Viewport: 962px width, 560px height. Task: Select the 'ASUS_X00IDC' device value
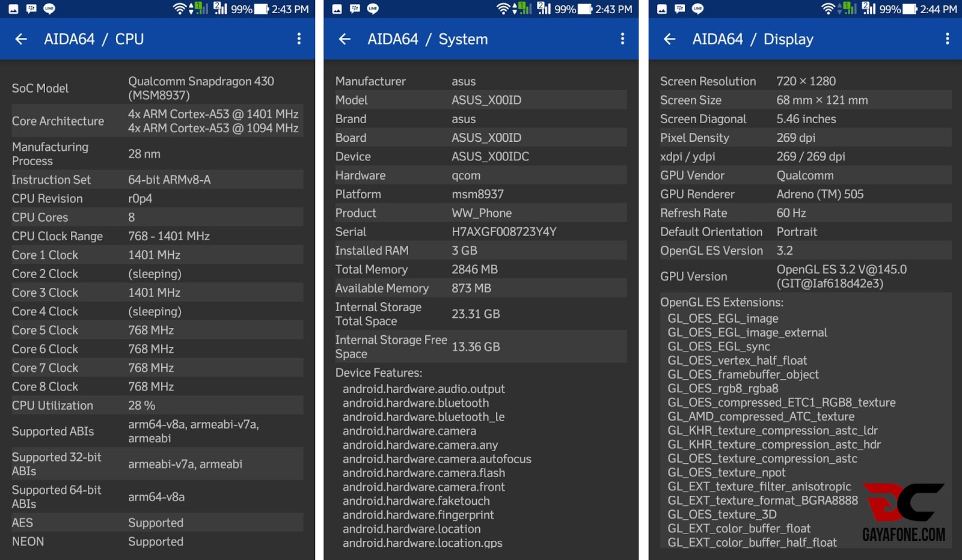491,156
